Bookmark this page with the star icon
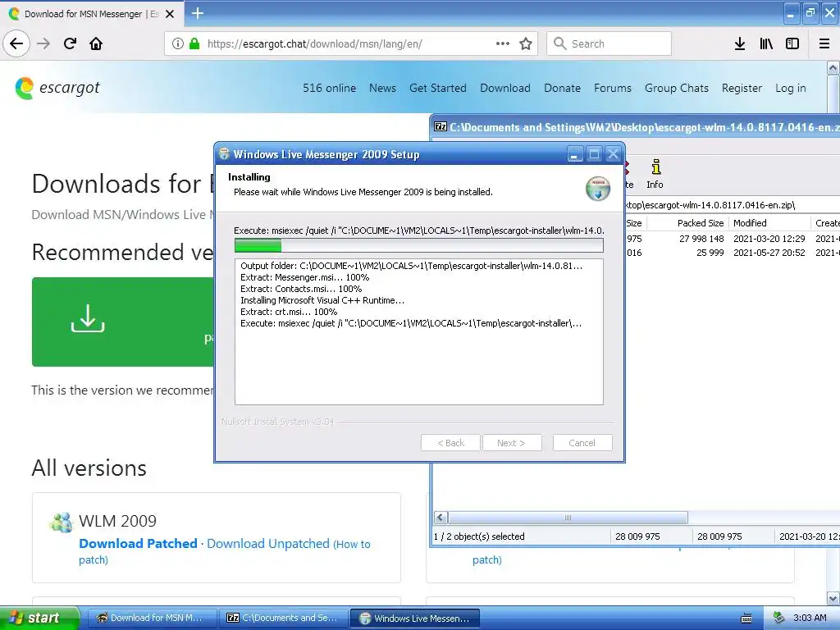Image resolution: width=840 pixels, height=630 pixels. point(526,43)
